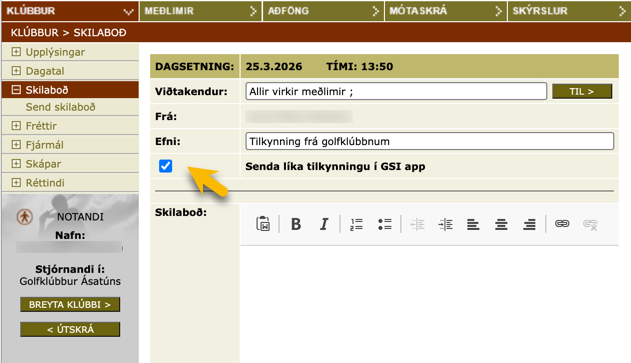
Task: Open the MEÐLIMIR top menu
Action: click(200, 11)
